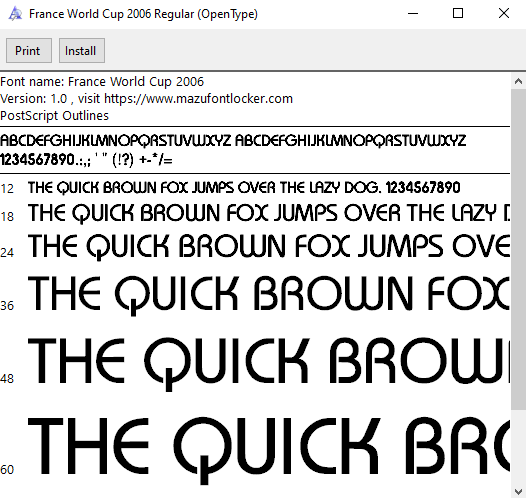Click the font viewer app icon in the title bar
526x498 pixels.
pyautogui.click(x=15, y=14)
